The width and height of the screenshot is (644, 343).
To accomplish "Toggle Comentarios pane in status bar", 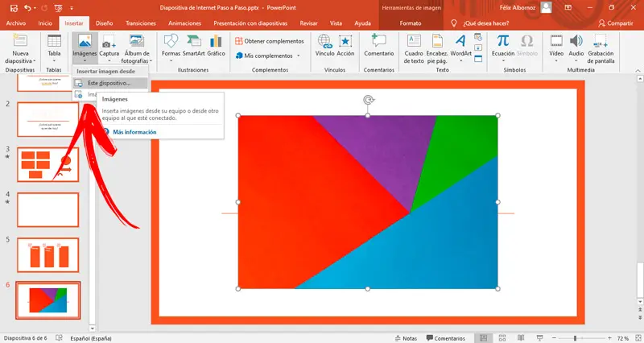I will tap(446, 338).
